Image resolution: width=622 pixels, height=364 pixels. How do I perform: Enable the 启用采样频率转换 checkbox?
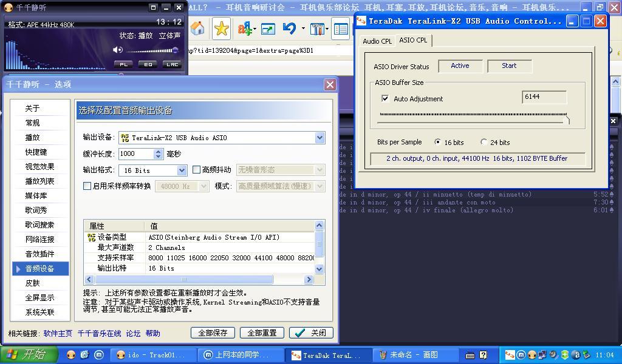click(x=87, y=186)
